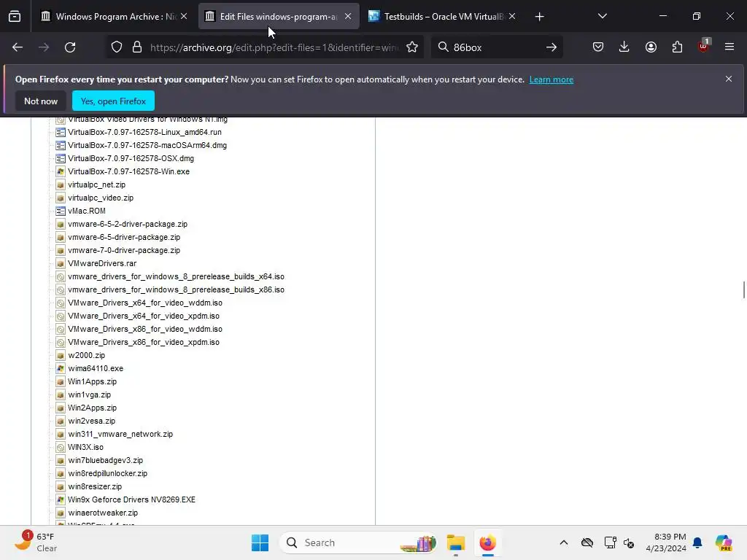Select virtualpc_net.zip in the file list
The image size is (747, 560).
click(97, 184)
